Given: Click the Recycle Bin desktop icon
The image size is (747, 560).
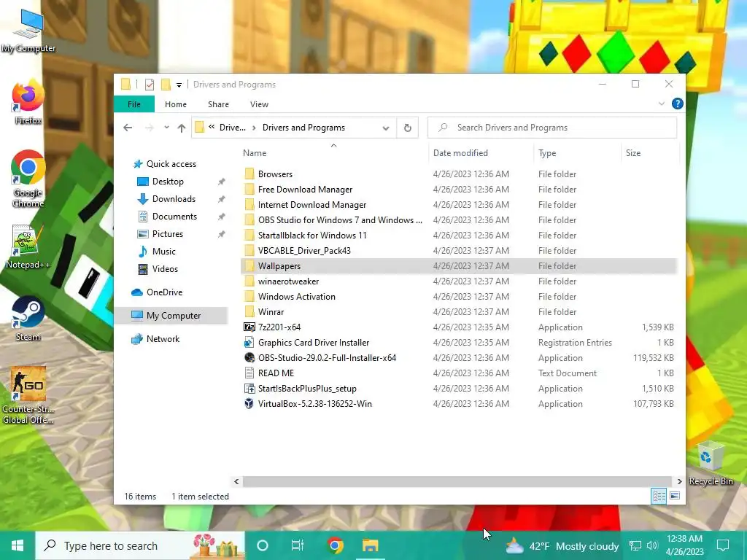Looking at the screenshot, I should [711, 463].
